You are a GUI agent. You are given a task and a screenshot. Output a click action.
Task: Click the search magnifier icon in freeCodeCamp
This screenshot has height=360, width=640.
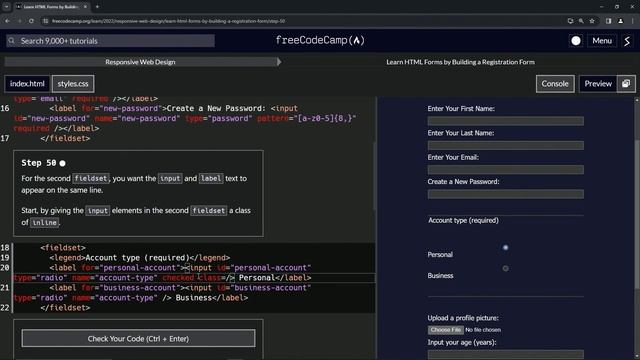pos(11,41)
